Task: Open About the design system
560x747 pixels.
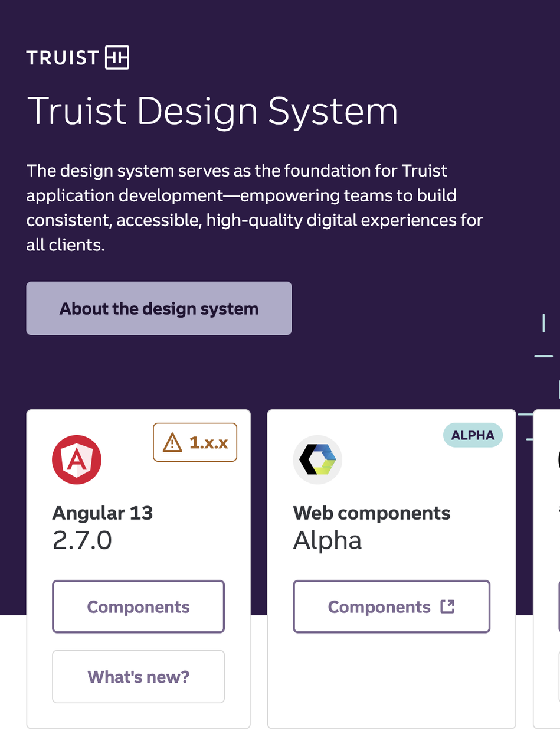Action: (x=159, y=308)
